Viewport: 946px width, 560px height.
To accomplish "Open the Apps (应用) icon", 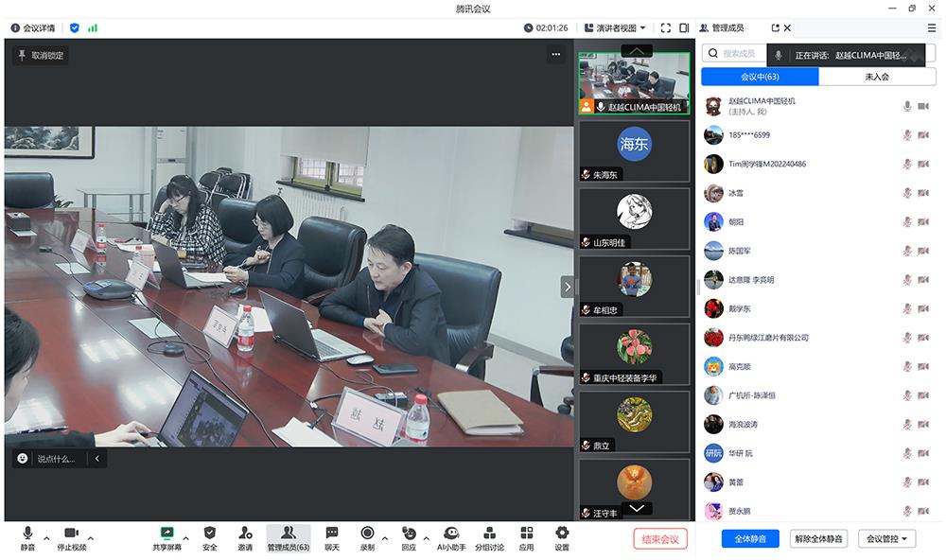I will tap(526, 534).
